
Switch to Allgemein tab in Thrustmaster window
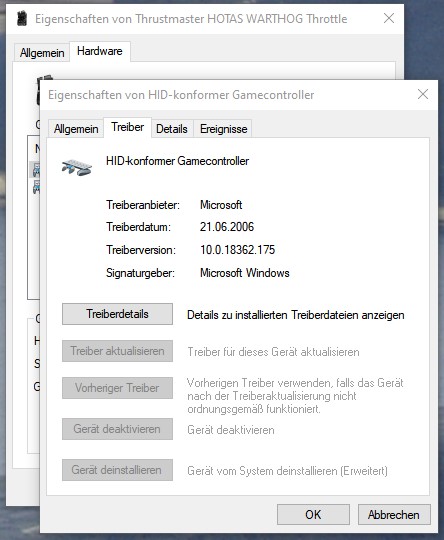coord(42,53)
